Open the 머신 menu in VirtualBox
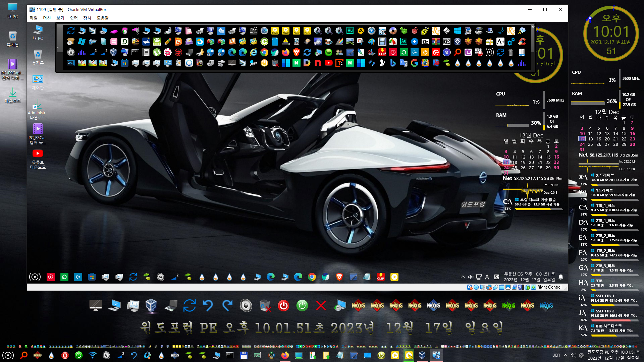Screen dimensions: 644x362 47,18
